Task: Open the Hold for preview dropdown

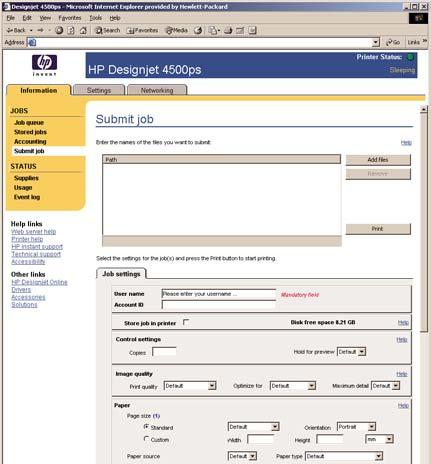Action: pos(351,352)
